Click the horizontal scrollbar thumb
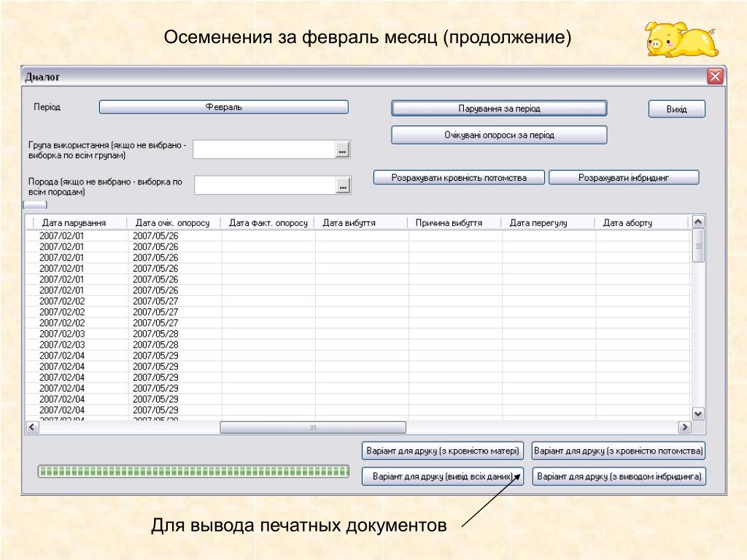Screen dimensions: 747x560 [313, 427]
